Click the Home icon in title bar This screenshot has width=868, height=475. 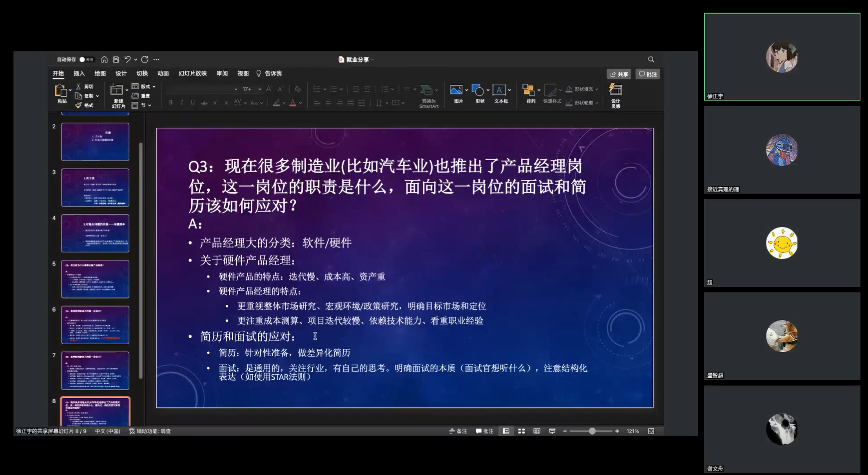coord(104,59)
